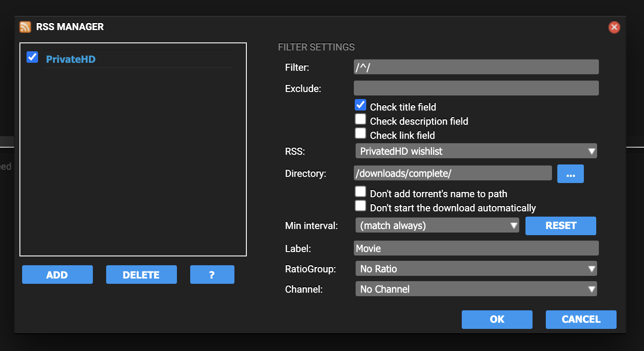This screenshot has height=351, width=644.
Task: Click the RSS feed icon in title bar
Action: tap(25, 27)
